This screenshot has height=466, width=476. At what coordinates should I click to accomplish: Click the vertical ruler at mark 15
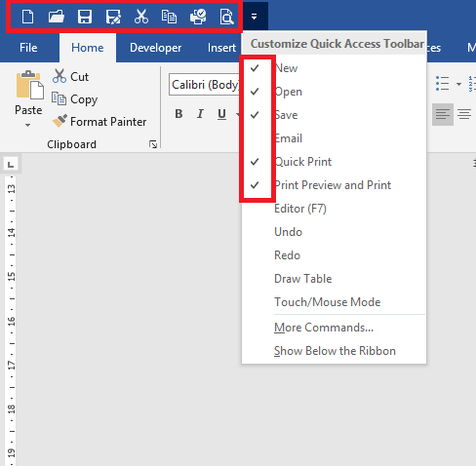point(12,277)
